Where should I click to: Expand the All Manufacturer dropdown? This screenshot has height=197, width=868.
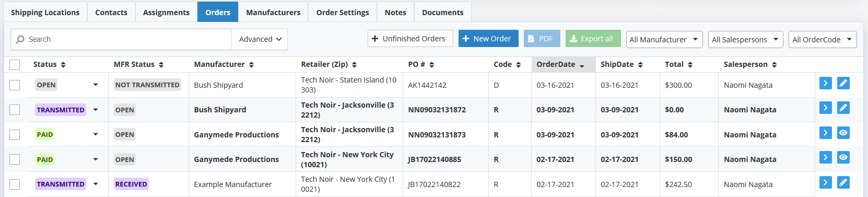point(664,39)
